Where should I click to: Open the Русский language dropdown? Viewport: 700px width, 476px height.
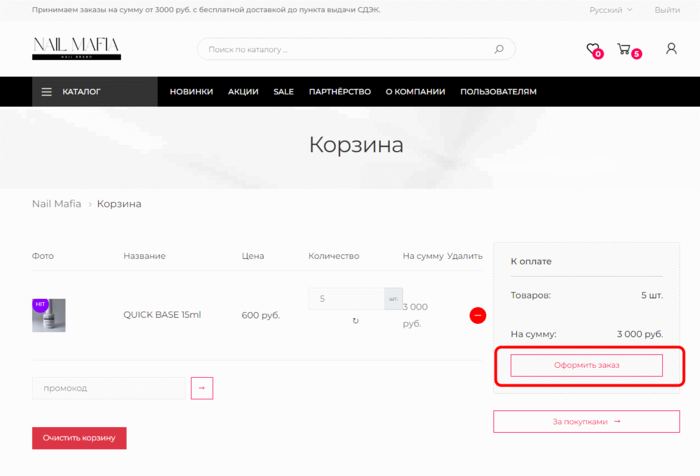pyautogui.click(x=610, y=10)
